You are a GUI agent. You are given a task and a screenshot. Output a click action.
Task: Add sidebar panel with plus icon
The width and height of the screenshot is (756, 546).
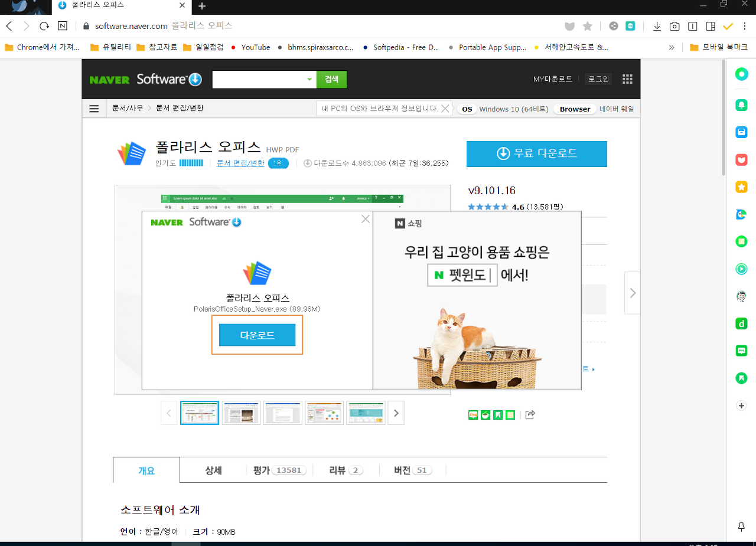pos(742,406)
